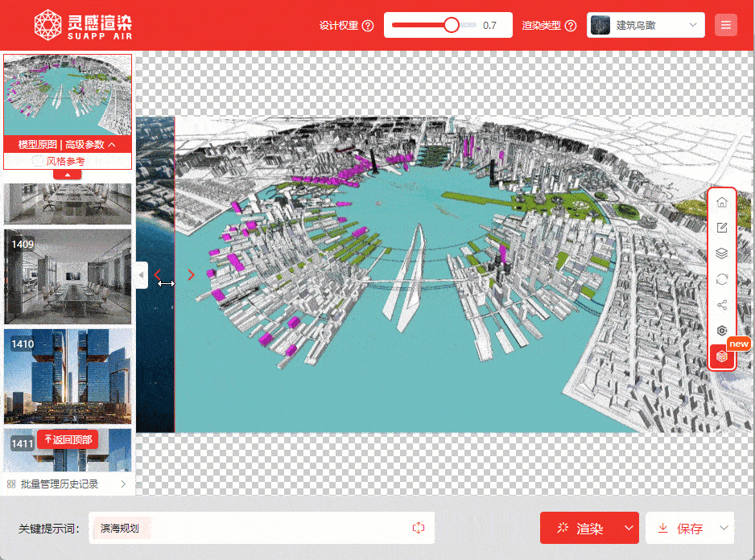Click the edit pencil icon in right toolbar
The image size is (755, 560).
tap(722, 228)
